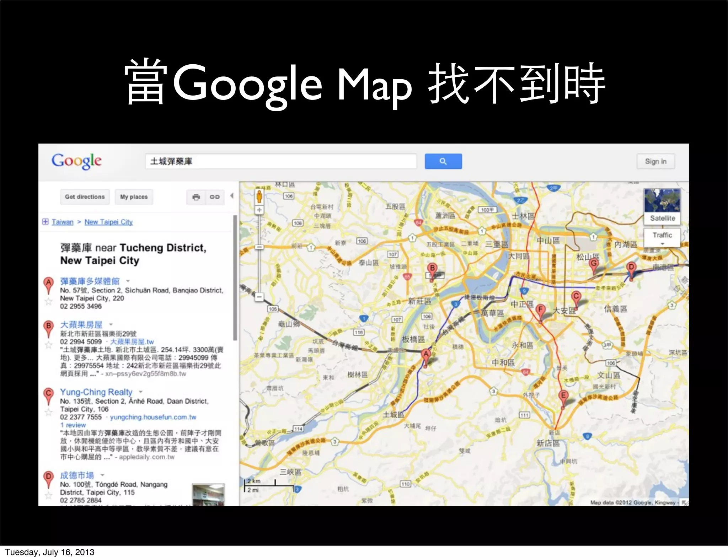The height and width of the screenshot is (560, 728).
Task: Select map pin C near 大安區
Action: [576, 300]
